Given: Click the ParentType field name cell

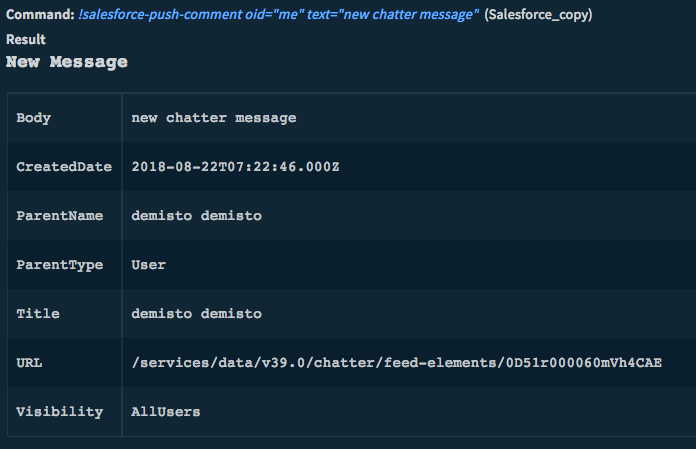Looking at the screenshot, I should 59,265.
